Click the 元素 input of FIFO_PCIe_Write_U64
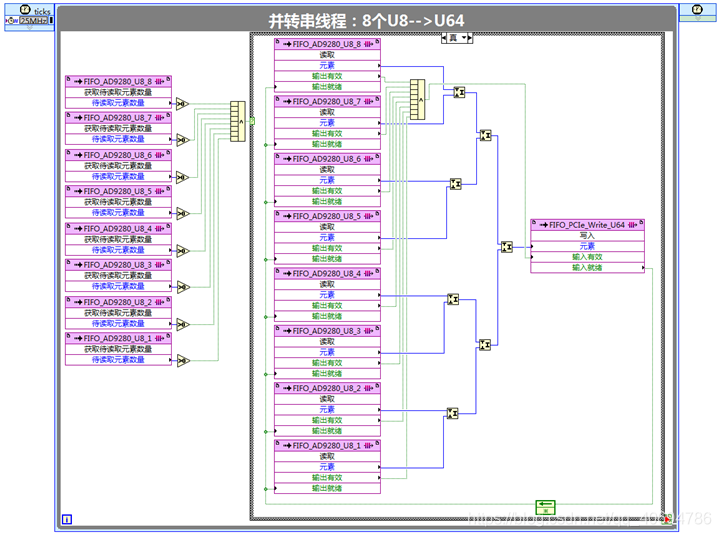The image size is (721, 537). 587,246
